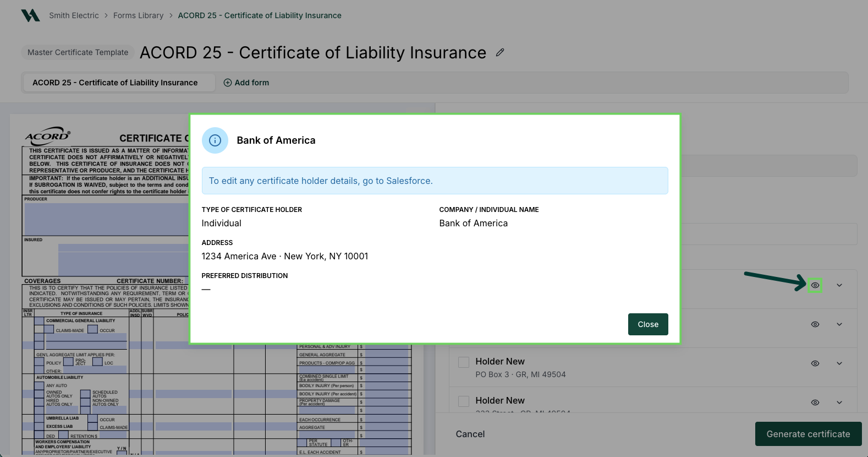The height and width of the screenshot is (457, 868).
Task: Check the CLAIMS-MADE box under Commercial General Liability
Action: point(49,329)
